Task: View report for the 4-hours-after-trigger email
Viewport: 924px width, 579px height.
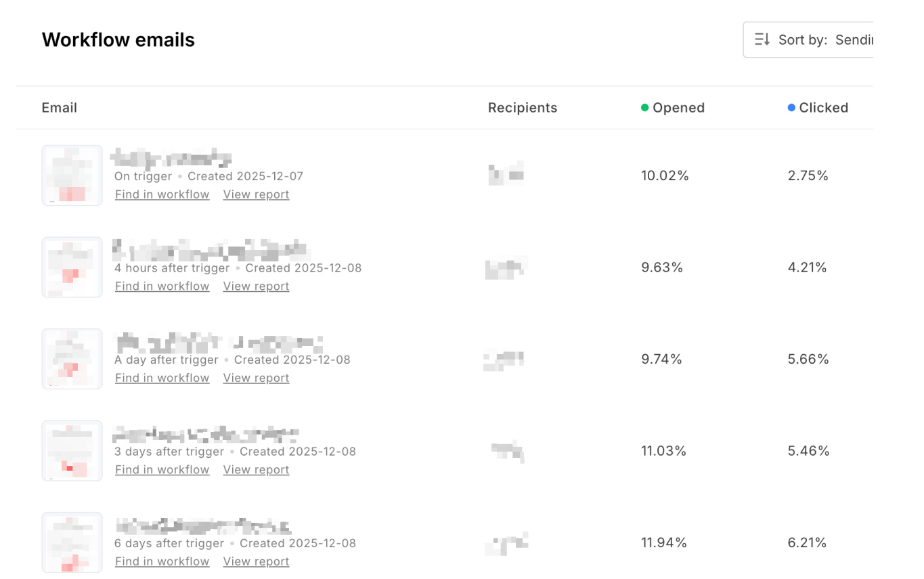Action: (256, 286)
